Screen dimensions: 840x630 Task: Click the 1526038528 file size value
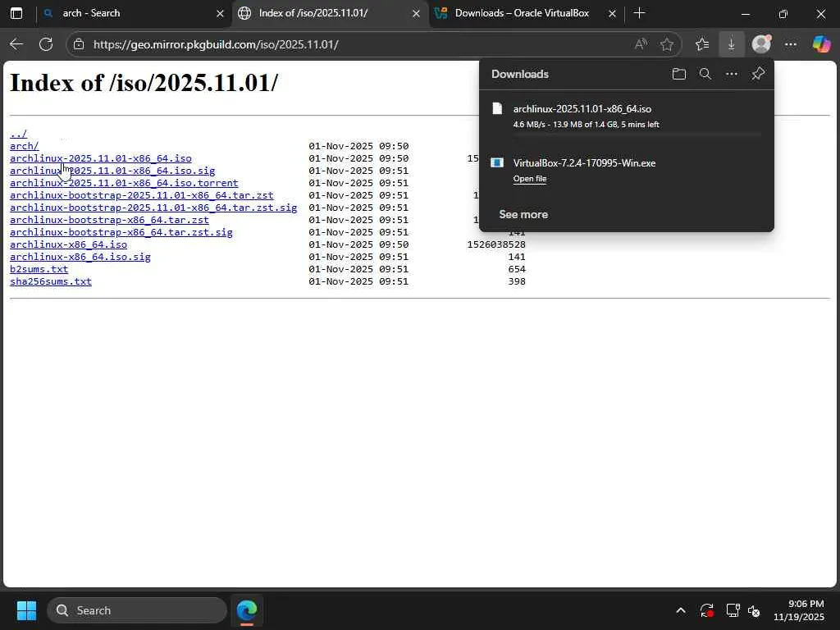(496, 244)
